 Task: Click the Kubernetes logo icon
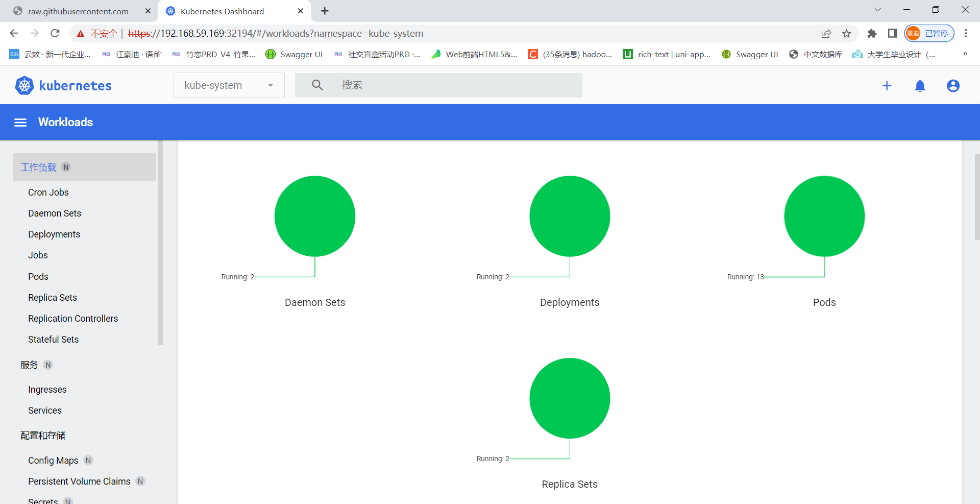click(24, 85)
